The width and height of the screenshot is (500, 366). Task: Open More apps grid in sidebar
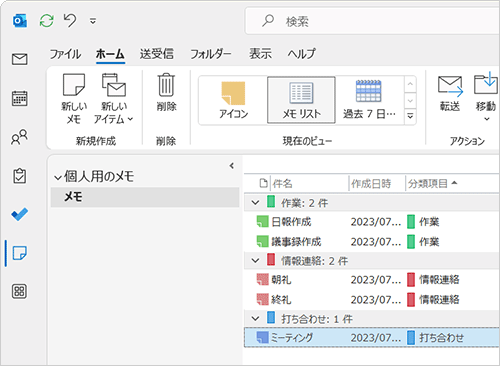pos(20,291)
